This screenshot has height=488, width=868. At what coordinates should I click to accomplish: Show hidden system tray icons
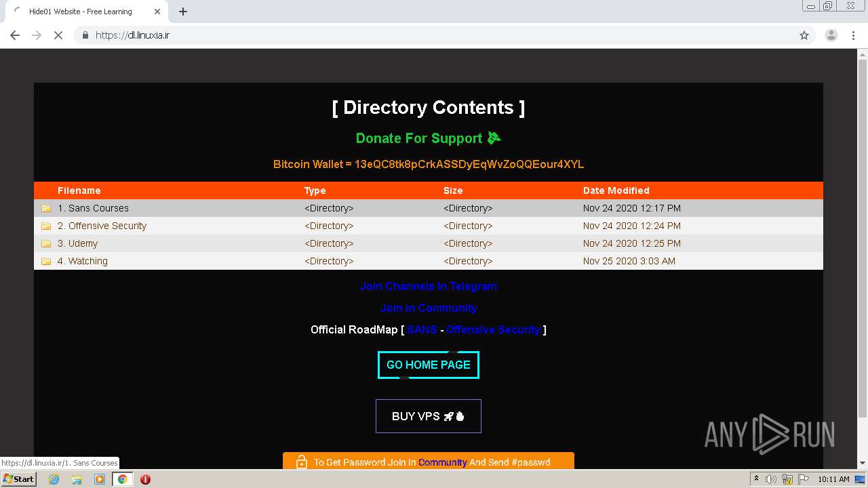click(756, 479)
